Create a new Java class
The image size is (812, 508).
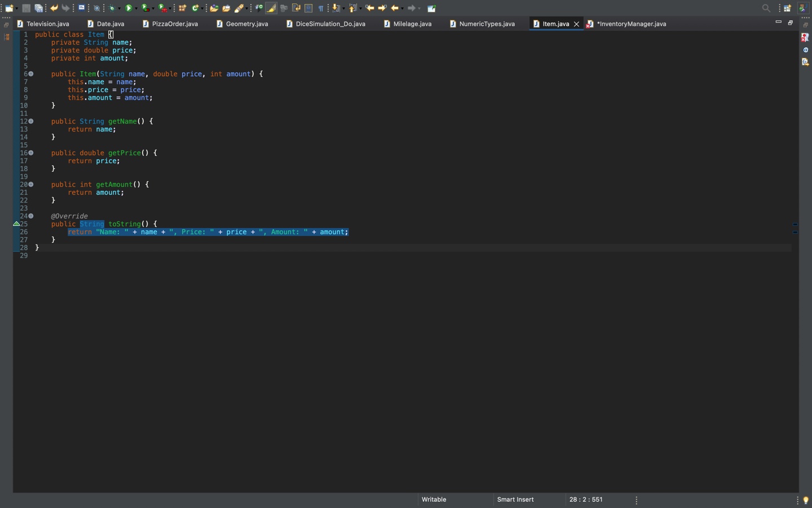click(195, 8)
